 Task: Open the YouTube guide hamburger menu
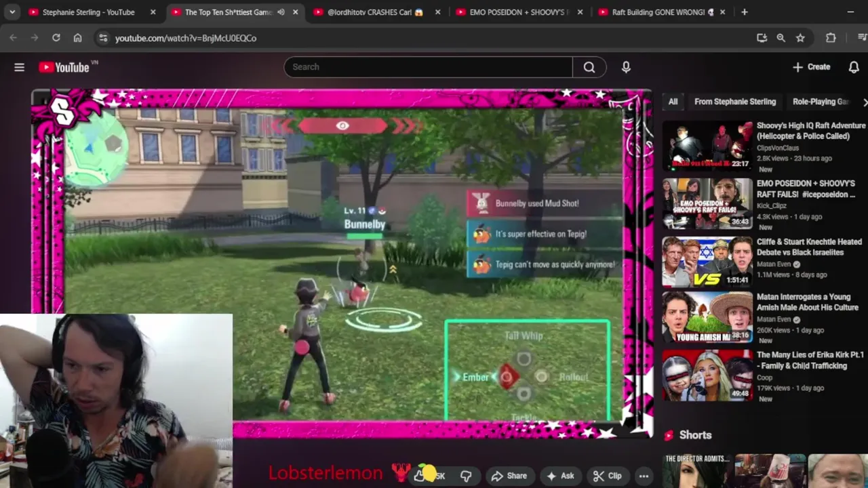(19, 67)
